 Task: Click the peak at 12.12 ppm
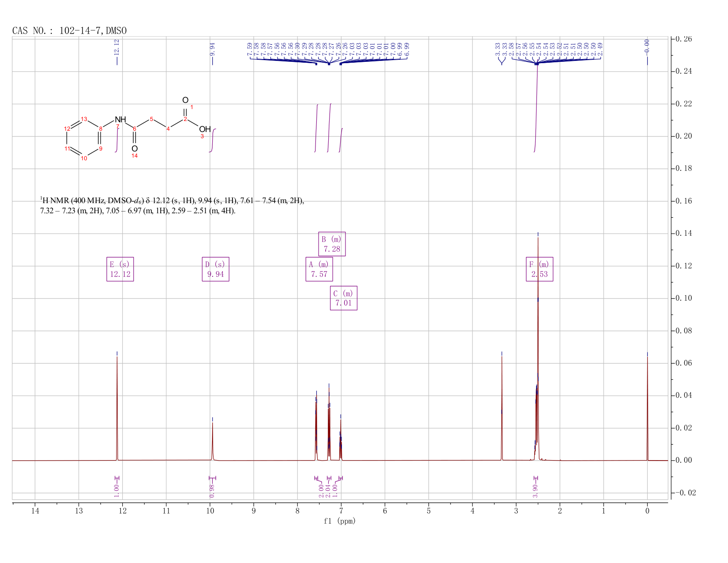click(117, 408)
